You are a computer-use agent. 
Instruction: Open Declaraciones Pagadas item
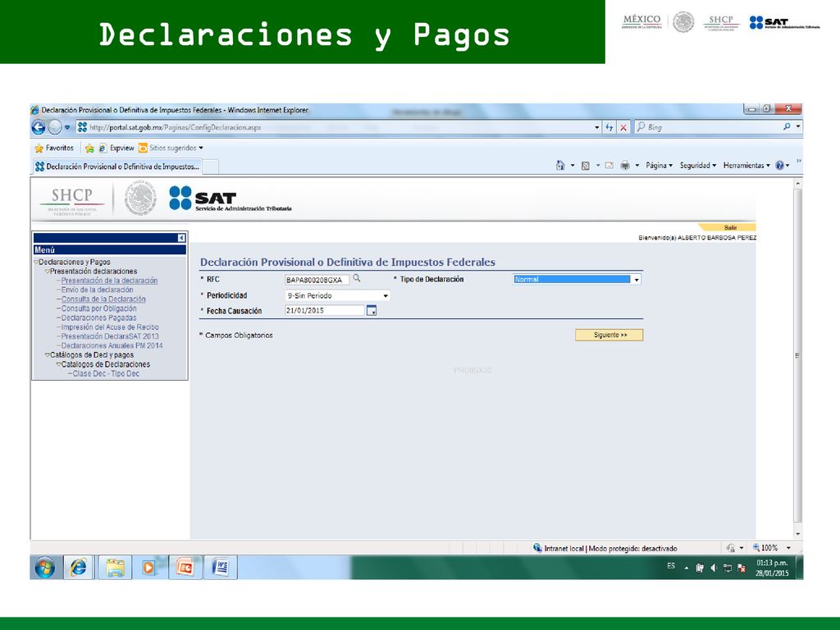click(x=98, y=318)
